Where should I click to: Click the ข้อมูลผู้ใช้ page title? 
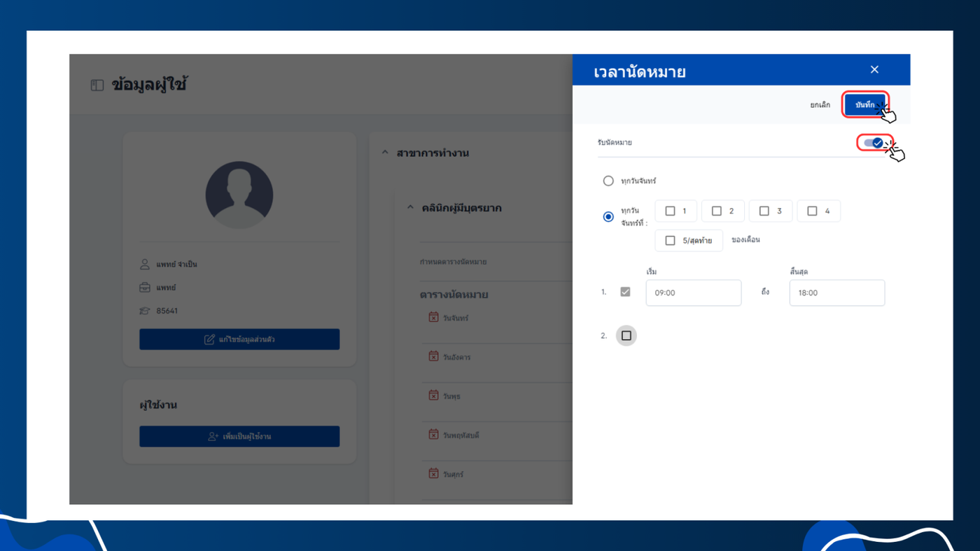[x=149, y=85]
